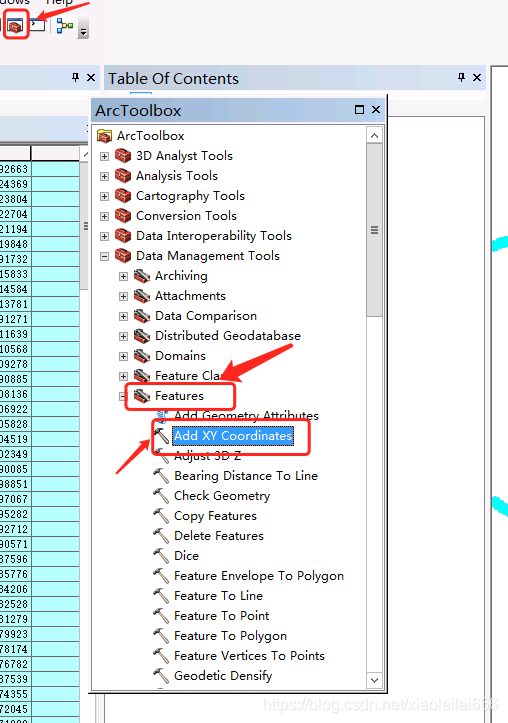The image size is (508, 723).
Task: Click 3D Analyst Tools toolbox icon
Action: click(x=123, y=156)
